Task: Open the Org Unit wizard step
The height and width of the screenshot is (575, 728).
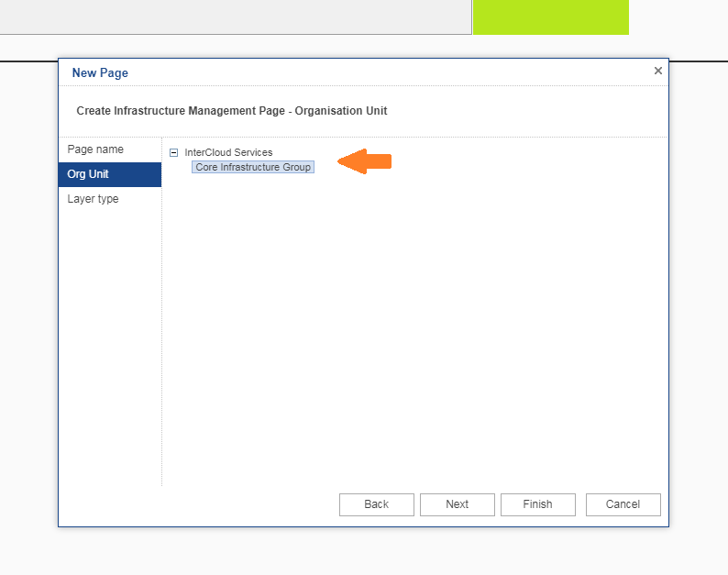Action: click(x=110, y=174)
